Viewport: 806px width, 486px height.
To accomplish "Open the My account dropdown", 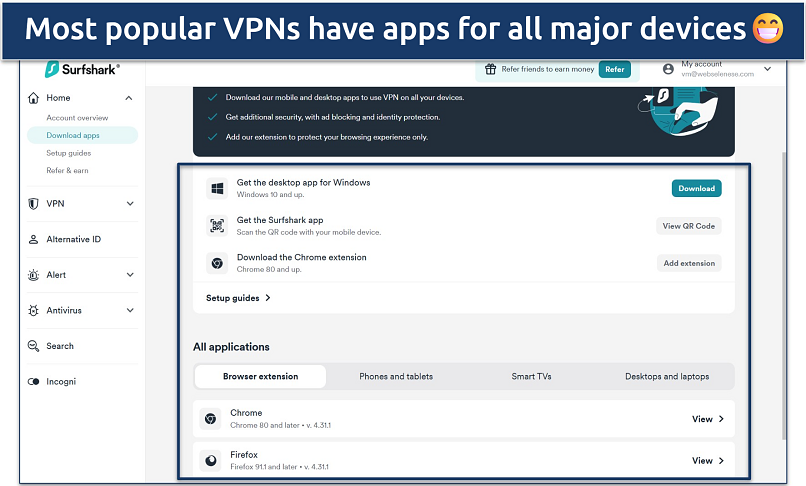I will click(767, 69).
